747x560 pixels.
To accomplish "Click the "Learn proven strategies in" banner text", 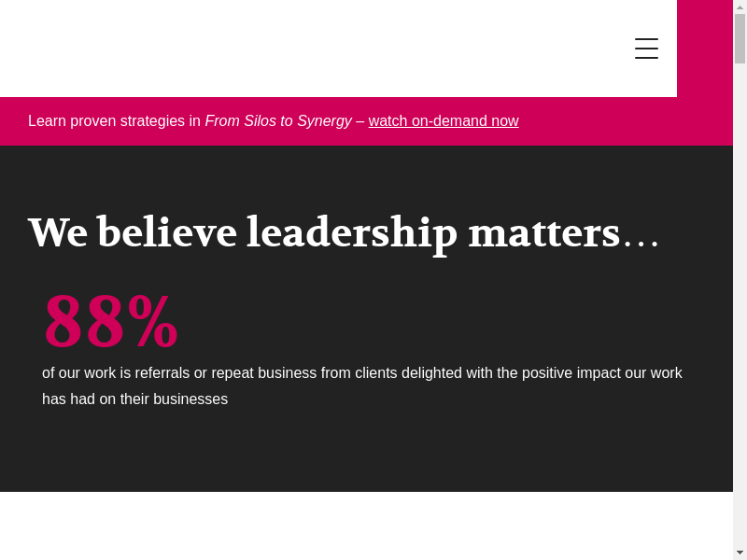I will (x=114, y=121).
